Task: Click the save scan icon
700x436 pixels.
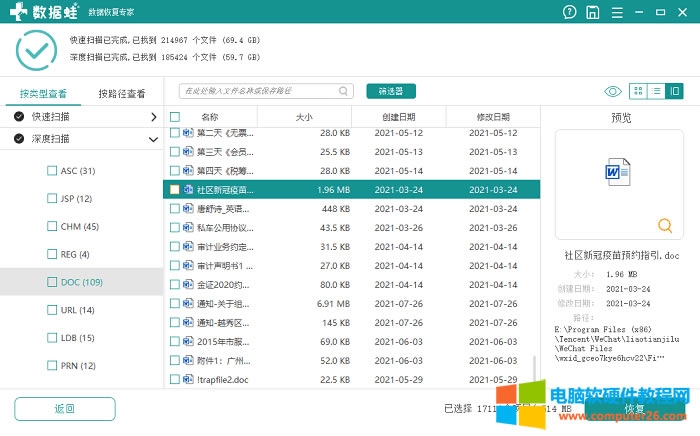Action: pos(593,12)
